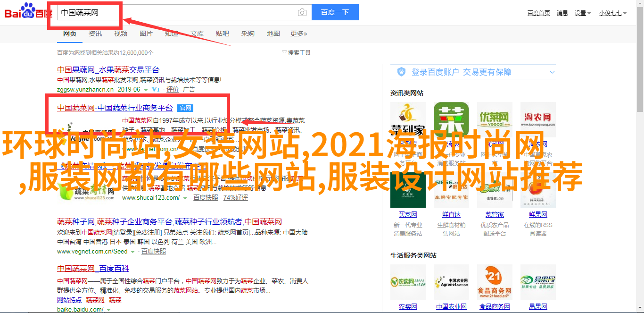Click the camera image-search icon
Image resolution: width=644 pixels, height=313 pixels.
pos(302,13)
